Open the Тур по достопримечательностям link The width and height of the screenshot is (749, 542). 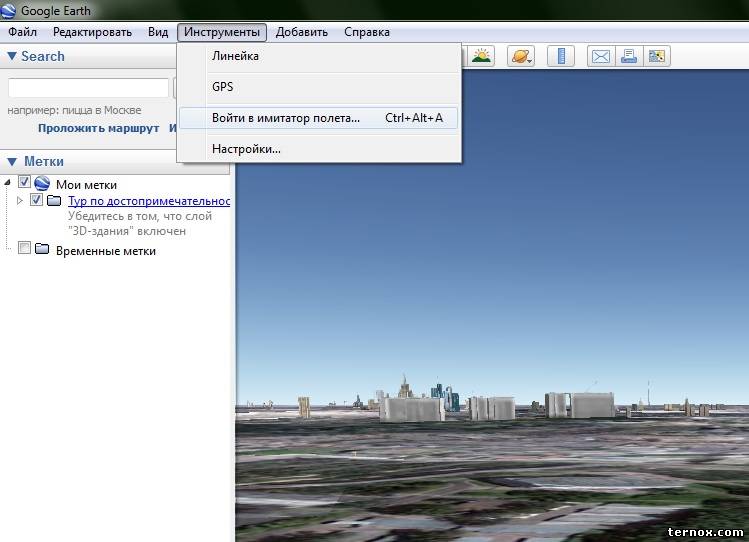tap(148, 201)
